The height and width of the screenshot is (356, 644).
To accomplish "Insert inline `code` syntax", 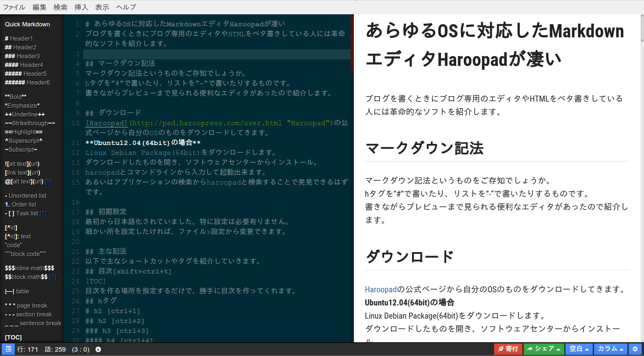I will tap(14, 245).
